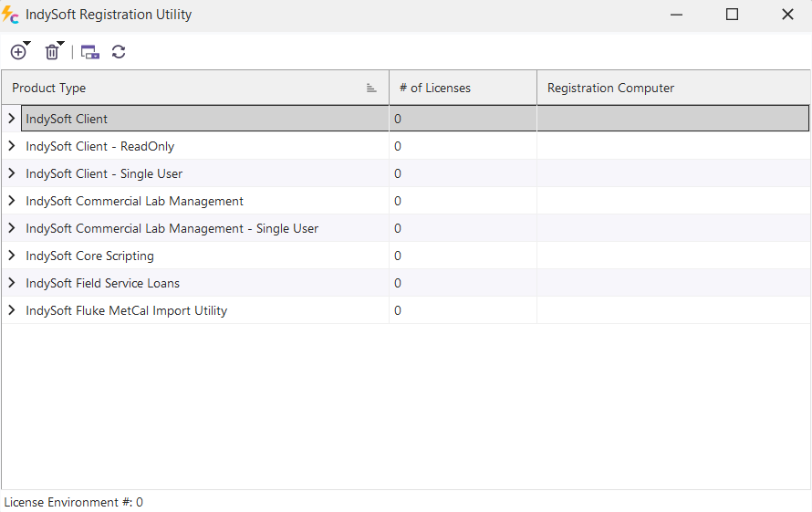Select the IndySoft Core Scripting product

(90, 256)
